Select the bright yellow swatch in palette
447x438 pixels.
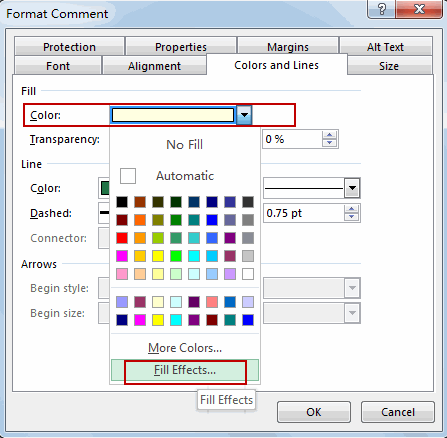click(x=158, y=256)
